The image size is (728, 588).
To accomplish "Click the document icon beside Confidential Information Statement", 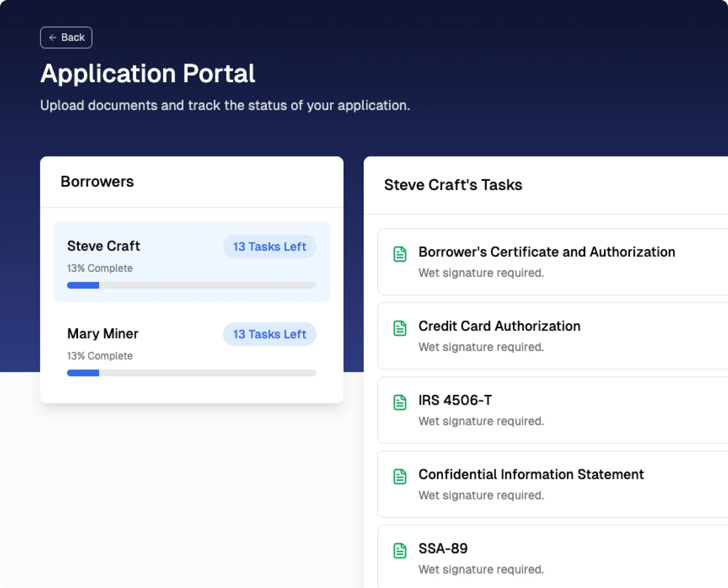I will tap(400, 476).
